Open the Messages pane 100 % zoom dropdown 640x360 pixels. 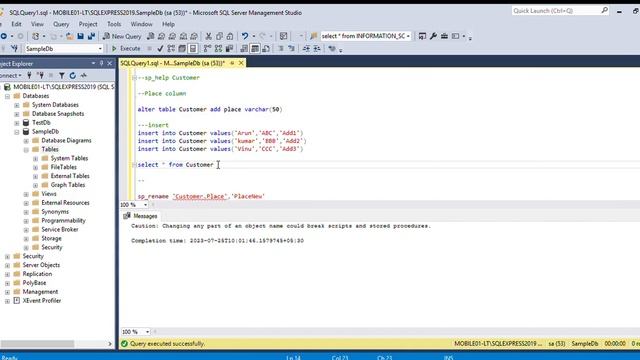(x=147, y=332)
